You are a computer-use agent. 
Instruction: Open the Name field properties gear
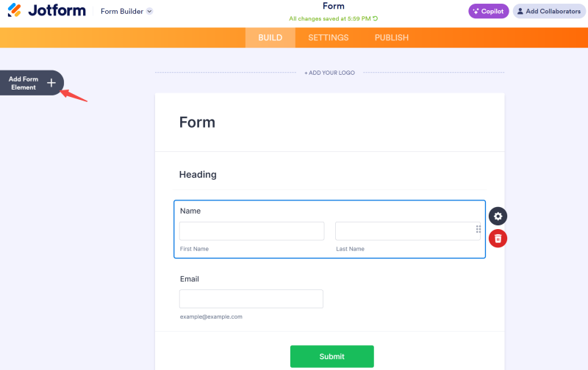point(498,216)
